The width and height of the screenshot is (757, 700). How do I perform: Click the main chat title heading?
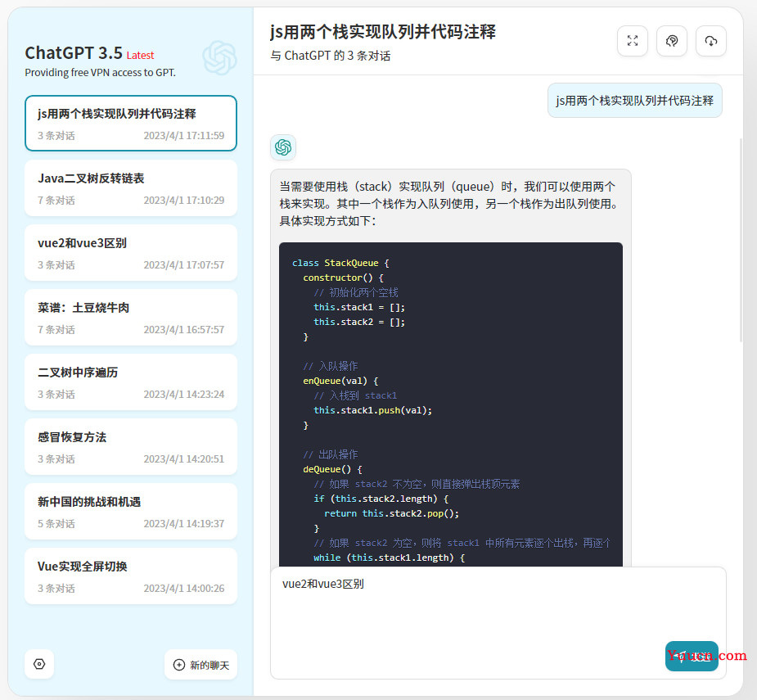383,32
